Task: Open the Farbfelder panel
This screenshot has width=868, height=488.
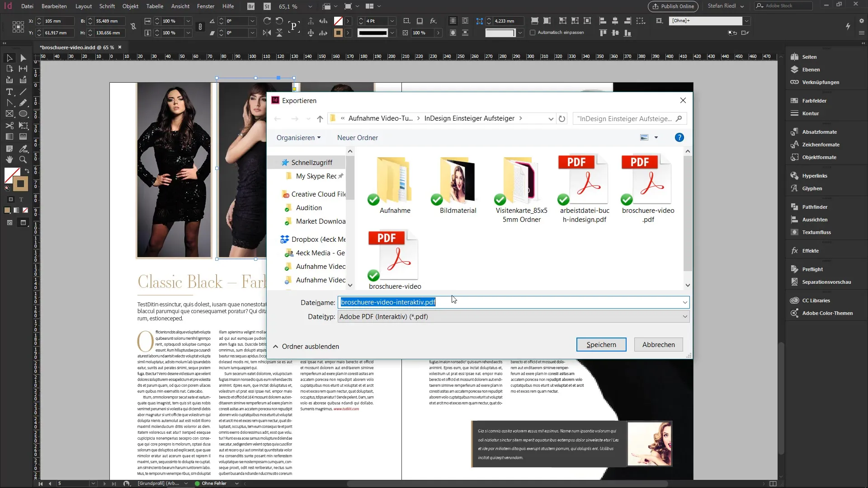Action: [x=814, y=101]
